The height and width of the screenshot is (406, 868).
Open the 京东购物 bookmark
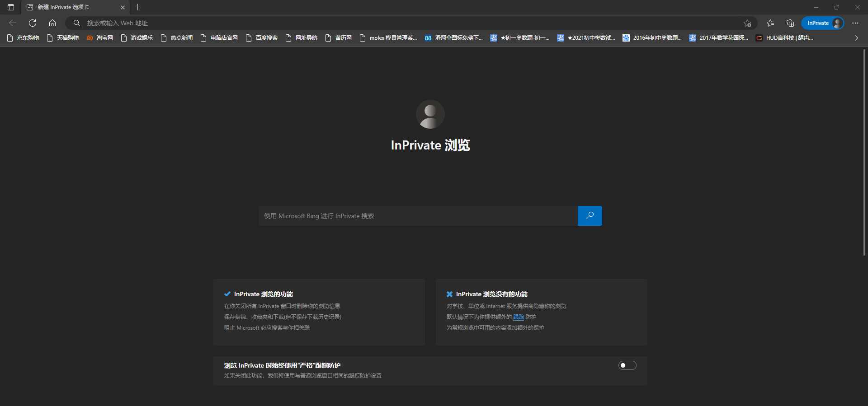pos(23,38)
